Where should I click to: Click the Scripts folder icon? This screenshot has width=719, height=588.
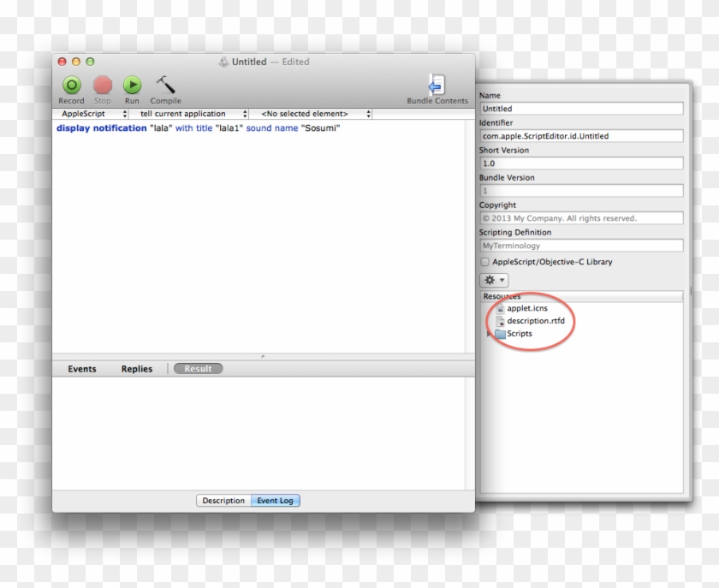[x=500, y=334]
